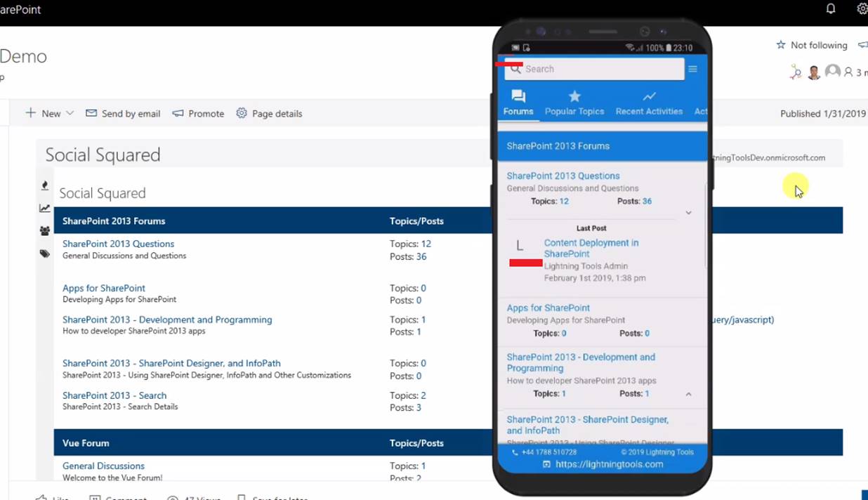This screenshot has width=868, height=500.
Task: Click the Demo site title
Action: coord(23,56)
